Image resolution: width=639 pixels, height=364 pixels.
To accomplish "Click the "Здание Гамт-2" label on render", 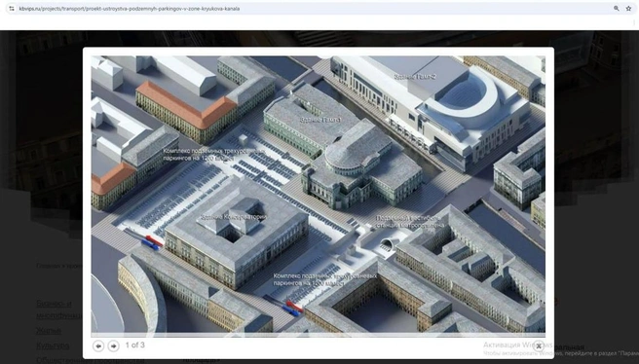I will pos(415,76).
